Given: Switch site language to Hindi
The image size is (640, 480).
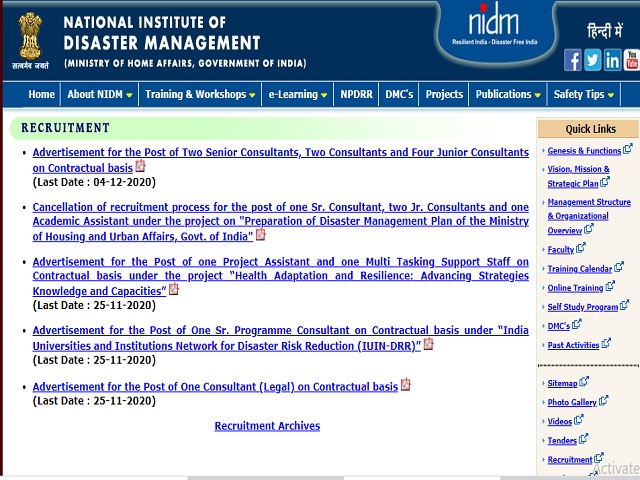Looking at the screenshot, I should click(604, 31).
